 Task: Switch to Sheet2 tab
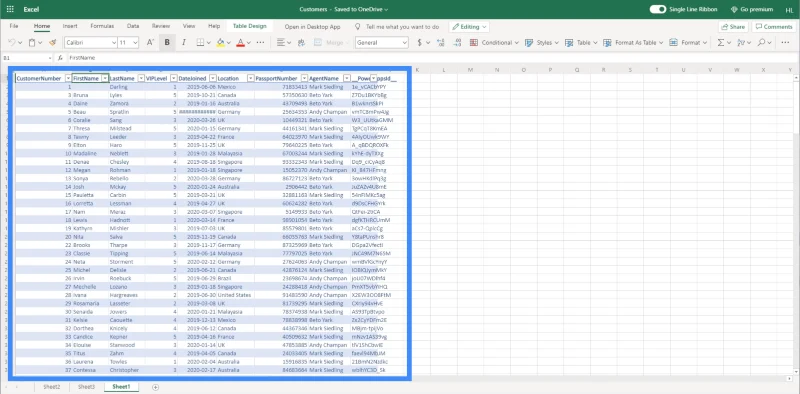[52, 387]
